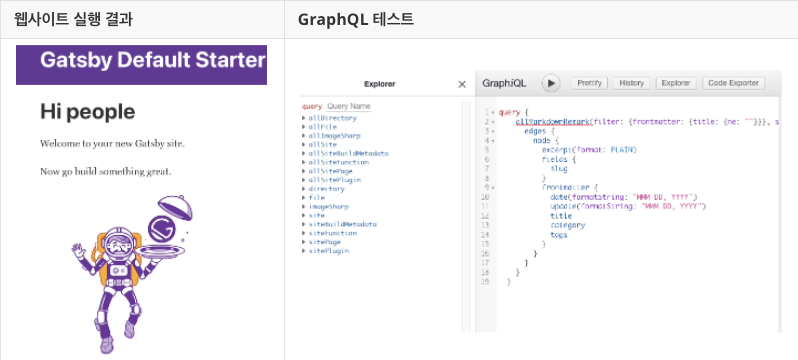Screen dimensions: 798x360
Task: Click the date(formatString) line in the editor
Action: point(623,197)
